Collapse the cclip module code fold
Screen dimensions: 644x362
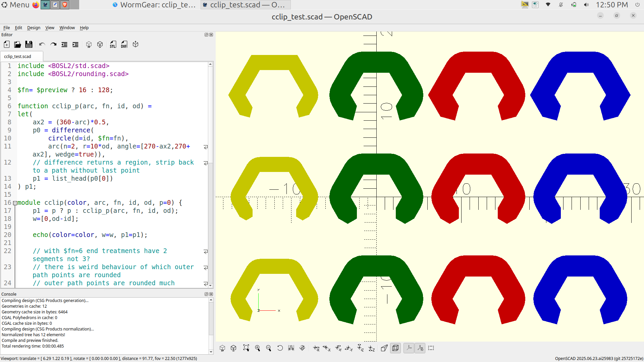point(15,203)
